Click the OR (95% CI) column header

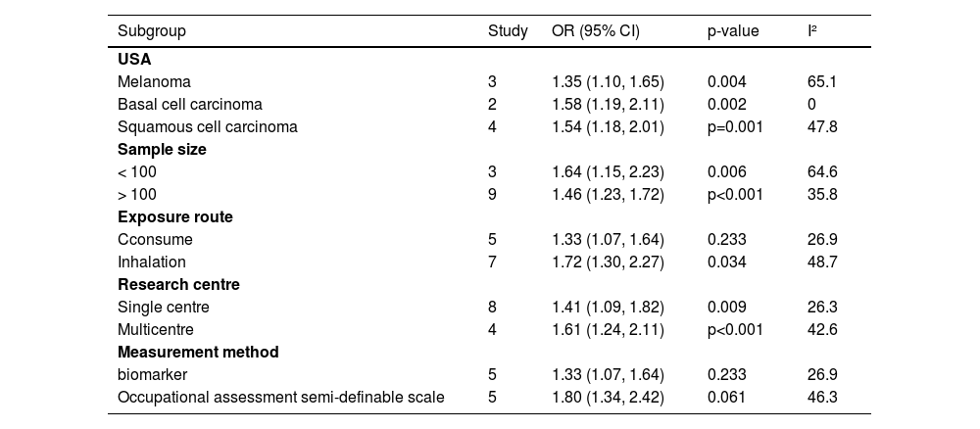coord(596,31)
